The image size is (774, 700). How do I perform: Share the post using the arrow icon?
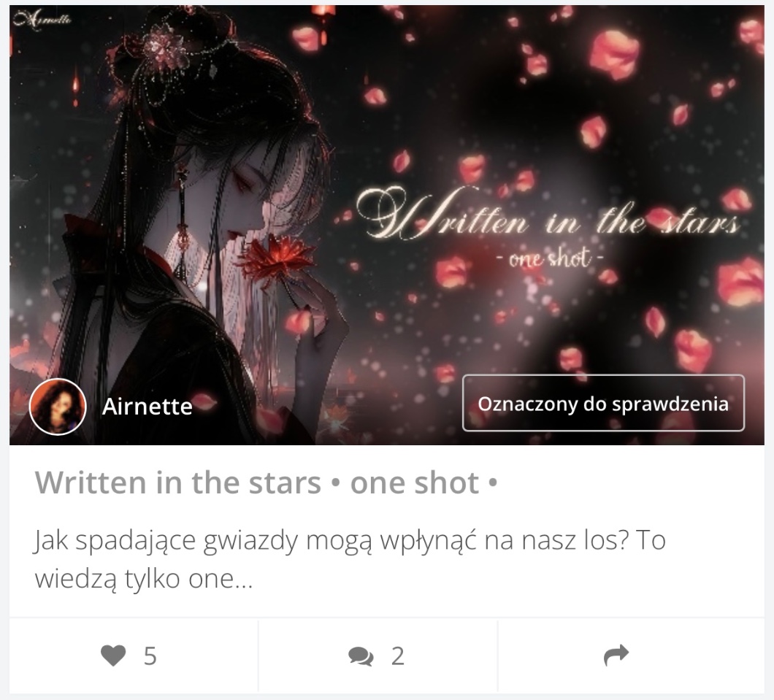coord(616,655)
